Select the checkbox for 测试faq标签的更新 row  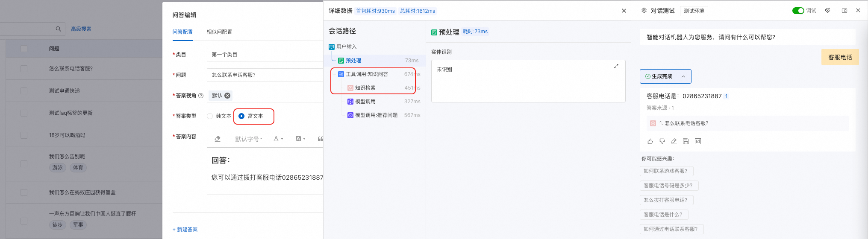coord(24,113)
